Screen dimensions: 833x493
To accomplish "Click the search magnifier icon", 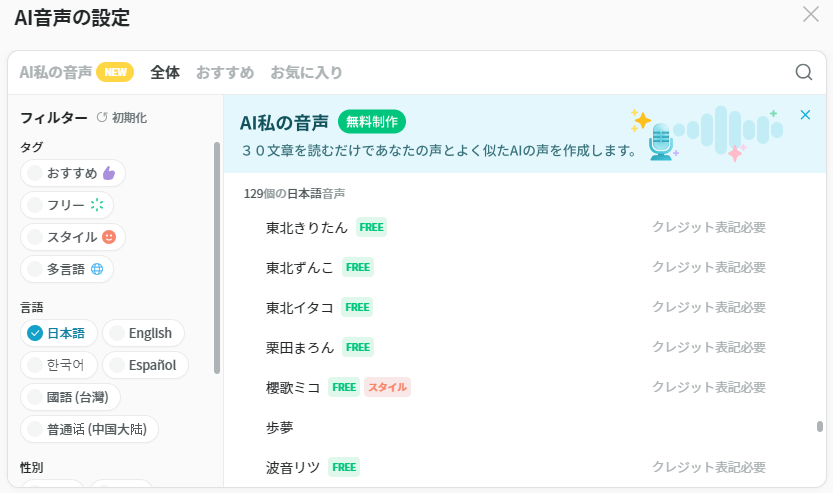I will coord(803,72).
